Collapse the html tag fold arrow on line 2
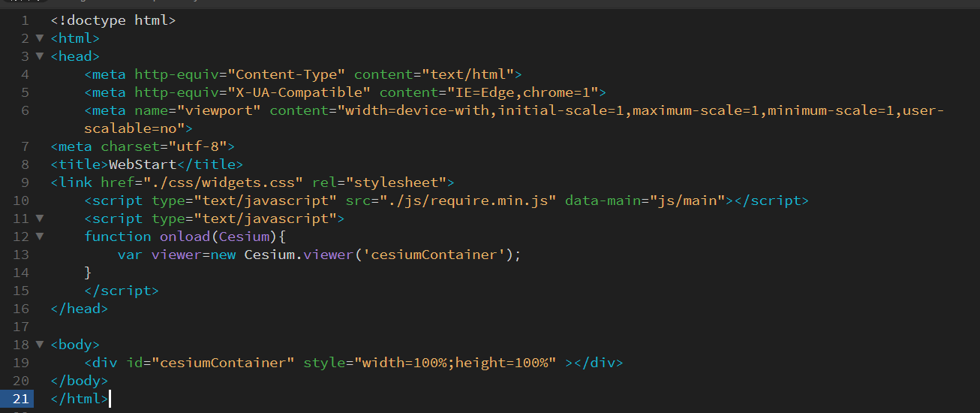 pyautogui.click(x=39, y=38)
